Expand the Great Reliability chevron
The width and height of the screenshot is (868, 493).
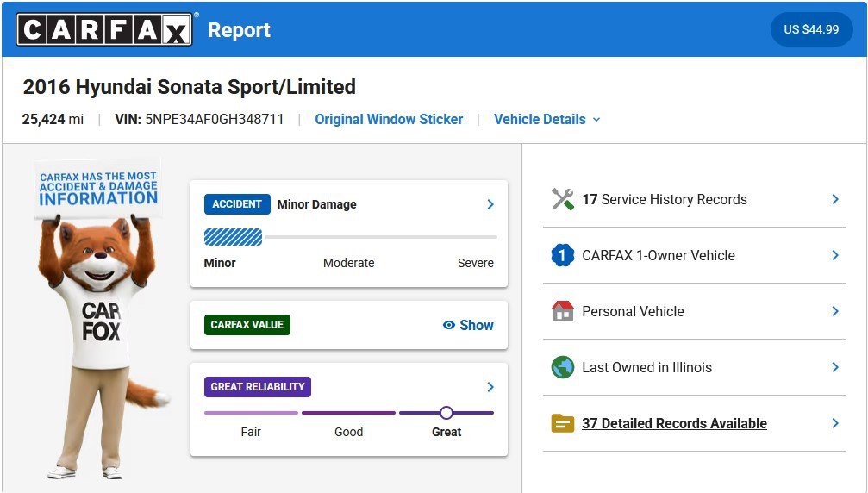point(490,387)
